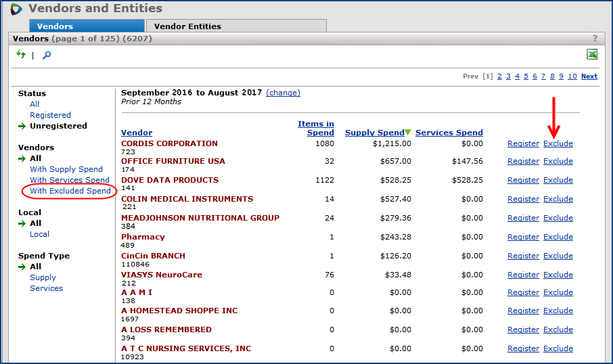613x364 pixels.
Task: Sort table by Items in Spend
Action: click(x=316, y=128)
